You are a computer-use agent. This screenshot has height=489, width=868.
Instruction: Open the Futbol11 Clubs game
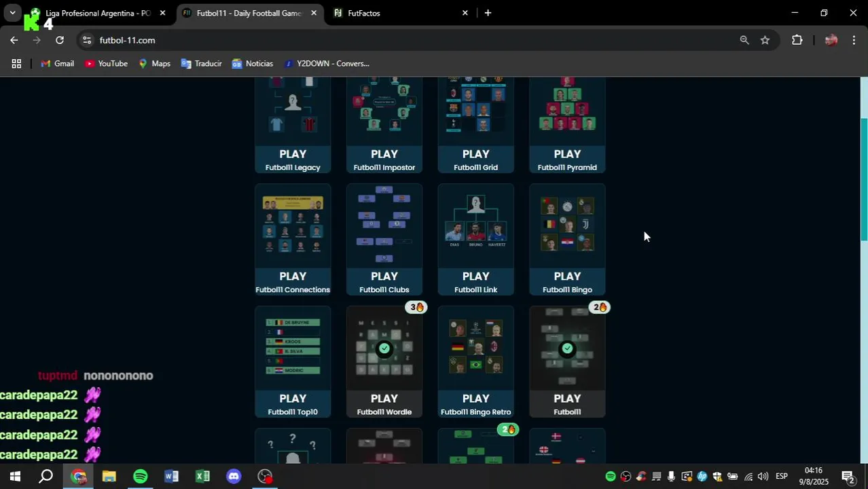coord(384,240)
